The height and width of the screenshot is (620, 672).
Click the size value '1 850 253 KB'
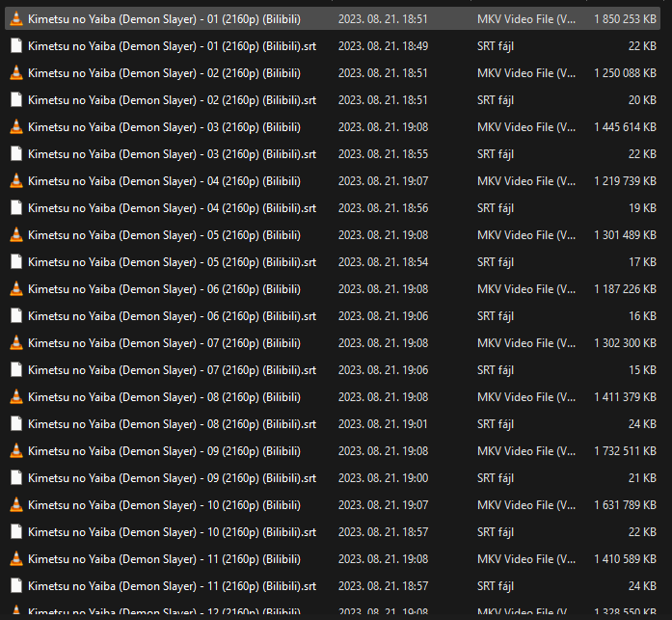[x=625, y=19]
